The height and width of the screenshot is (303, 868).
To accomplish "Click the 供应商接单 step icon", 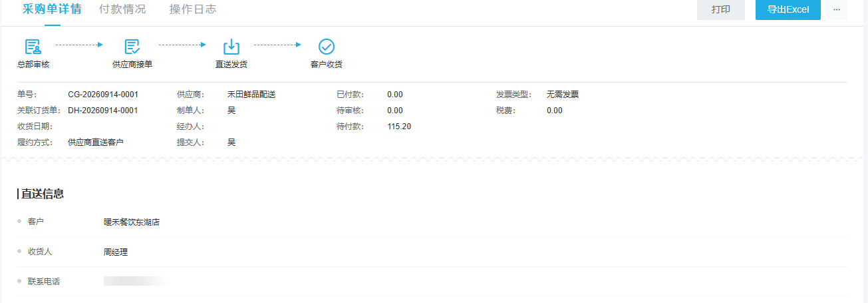I will click(132, 47).
